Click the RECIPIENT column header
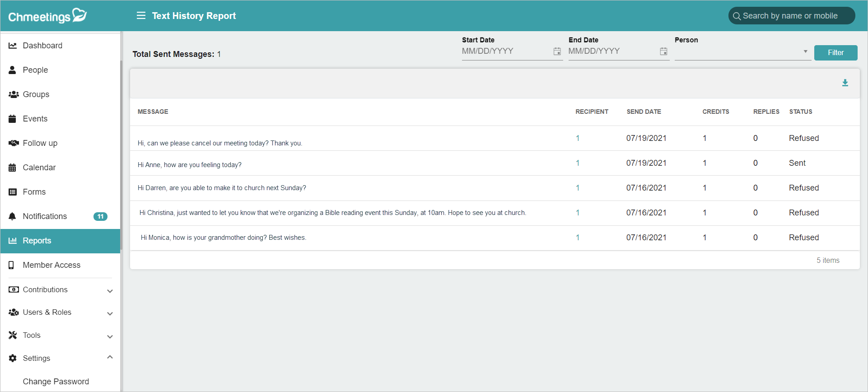The height and width of the screenshot is (392, 868). tap(592, 112)
